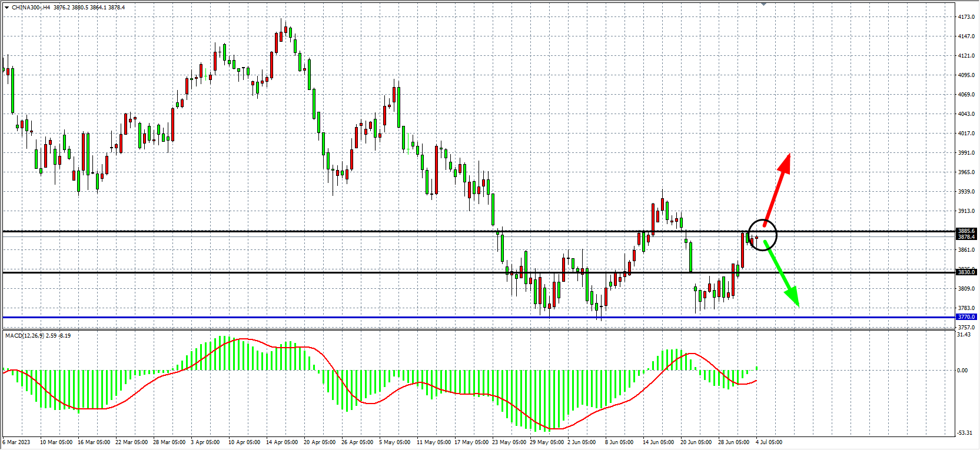Click the 4 Jul 05:00 date label
Viewport: 980px width, 450px height.
769,442
